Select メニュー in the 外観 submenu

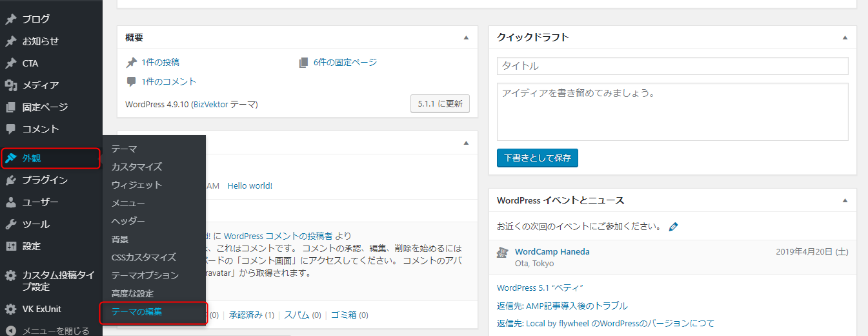point(128,203)
